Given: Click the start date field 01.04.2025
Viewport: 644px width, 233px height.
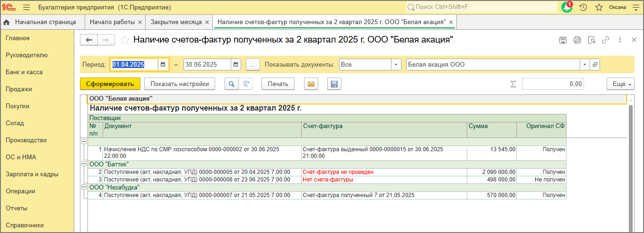Looking at the screenshot, I should (134, 65).
